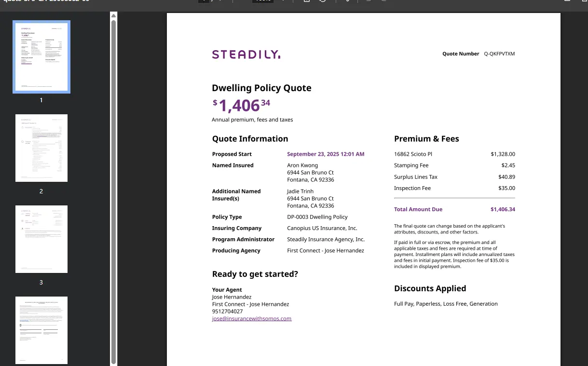588x366 pixels.
Task: Select the September 23, 2025 12:01 AM date
Action: coord(326,154)
